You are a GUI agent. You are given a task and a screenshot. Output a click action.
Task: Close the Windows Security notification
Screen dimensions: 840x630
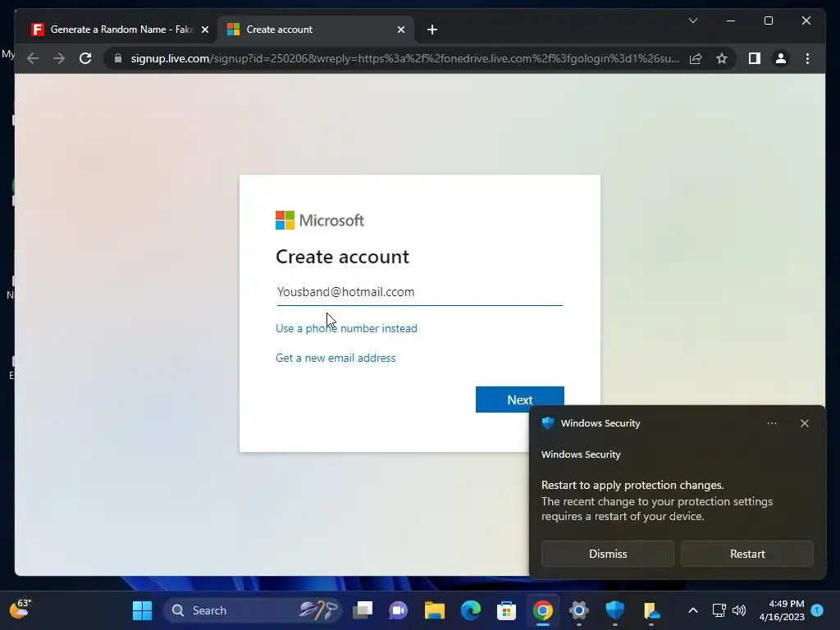(x=804, y=423)
